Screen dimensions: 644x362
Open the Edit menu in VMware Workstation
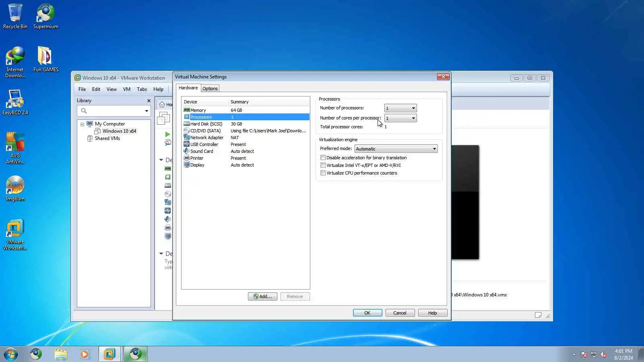click(96, 89)
